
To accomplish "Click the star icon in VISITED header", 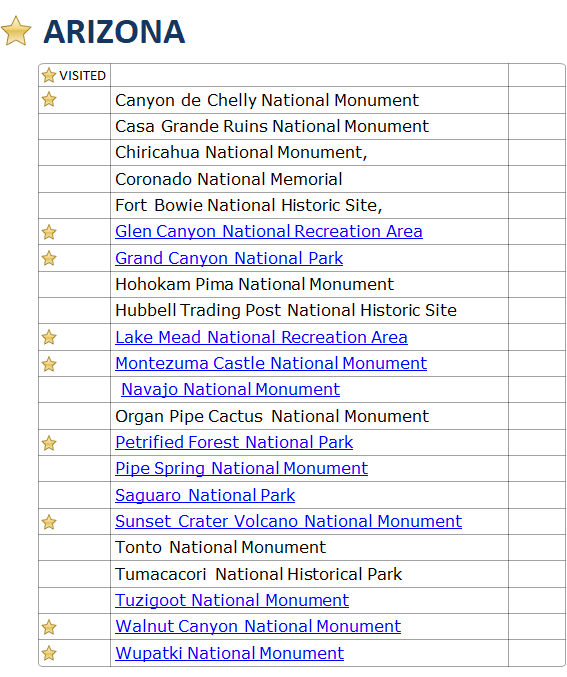I will (x=49, y=75).
